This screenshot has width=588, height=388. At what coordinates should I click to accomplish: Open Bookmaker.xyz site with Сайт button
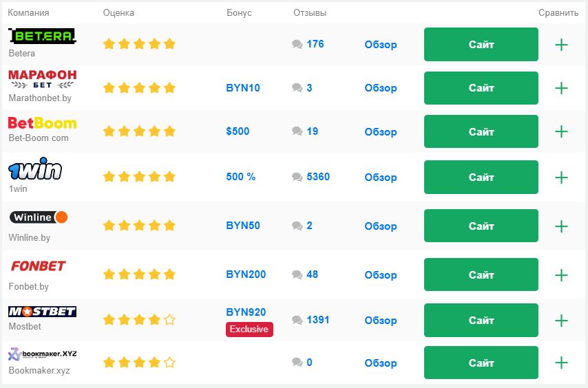pos(481,363)
